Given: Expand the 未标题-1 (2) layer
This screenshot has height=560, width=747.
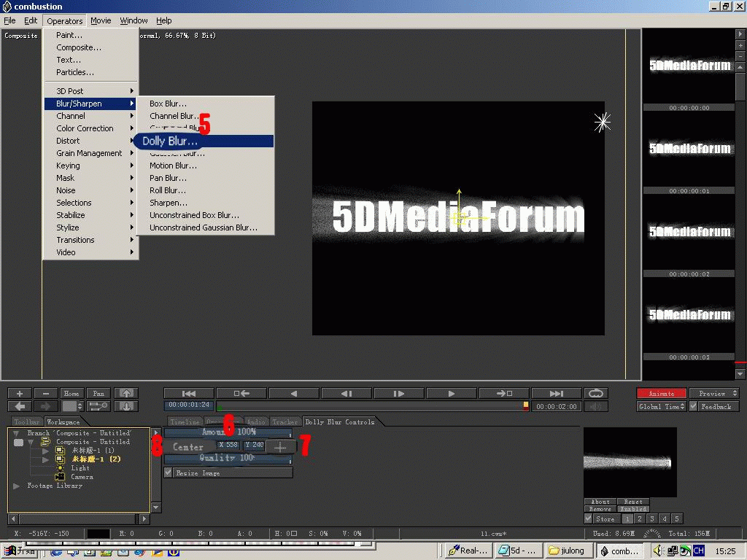Looking at the screenshot, I should pos(46,459).
